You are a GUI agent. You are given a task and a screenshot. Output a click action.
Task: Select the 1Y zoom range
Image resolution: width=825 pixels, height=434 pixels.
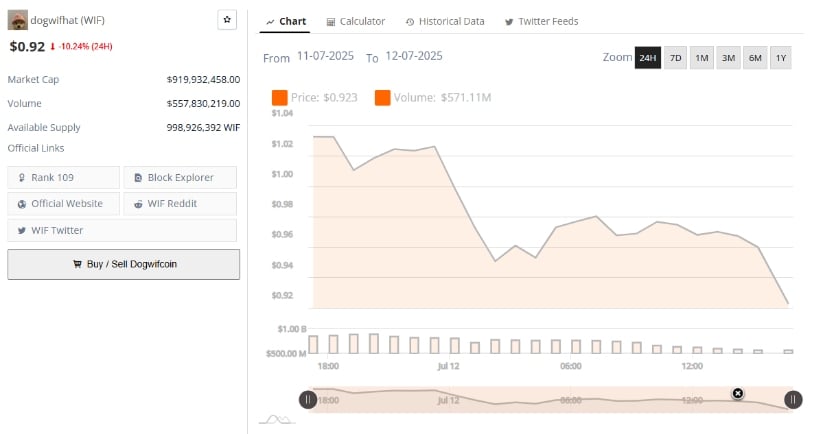[781, 58]
